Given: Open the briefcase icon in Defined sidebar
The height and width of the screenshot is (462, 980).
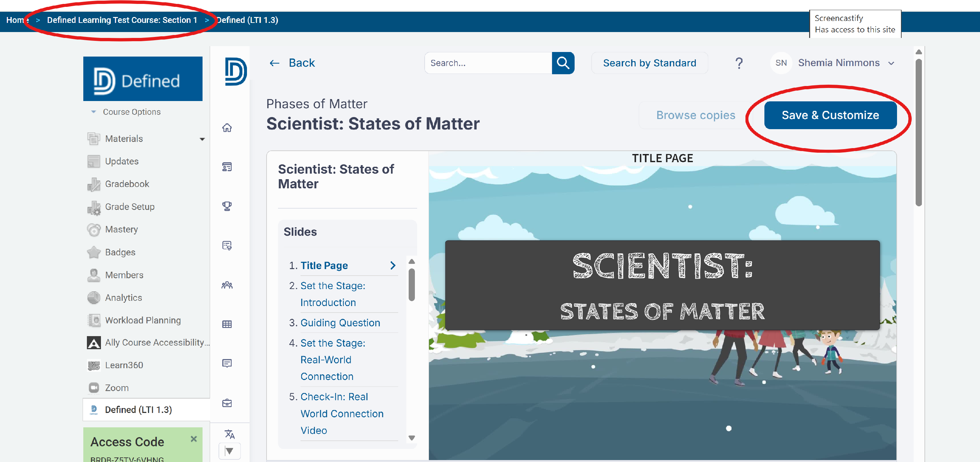Looking at the screenshot, I should 227,403.
